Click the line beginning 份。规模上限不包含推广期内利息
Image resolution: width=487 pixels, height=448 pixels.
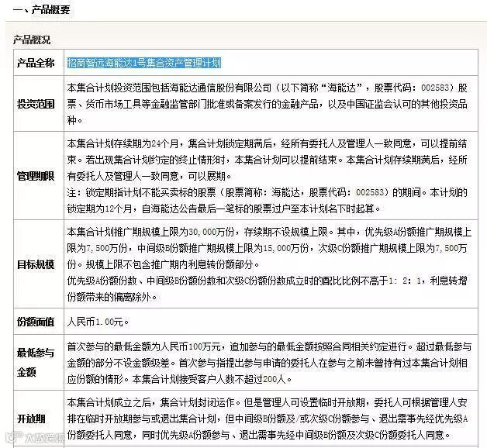click(x=164, y=264)
